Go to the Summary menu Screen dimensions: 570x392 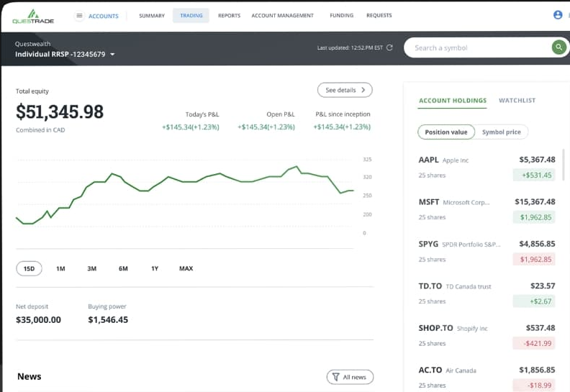coord(152,16)
